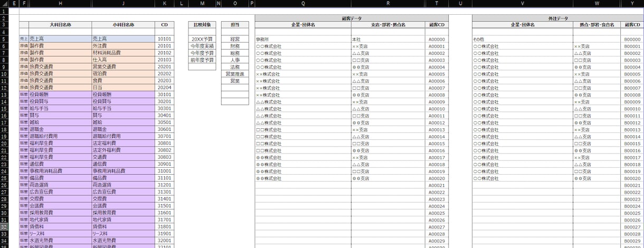Select the 宿泊費 cell
644x248 pixels.
[123, 74]
